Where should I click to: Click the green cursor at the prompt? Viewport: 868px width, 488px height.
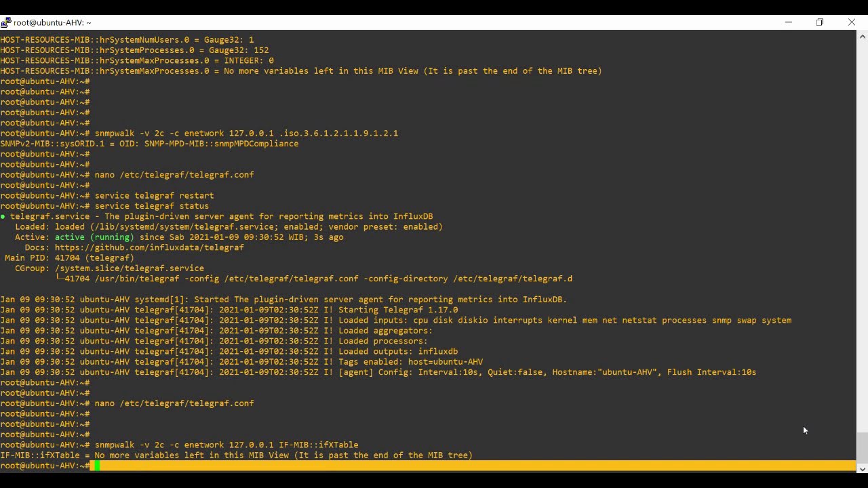click(x=98, y=466)
